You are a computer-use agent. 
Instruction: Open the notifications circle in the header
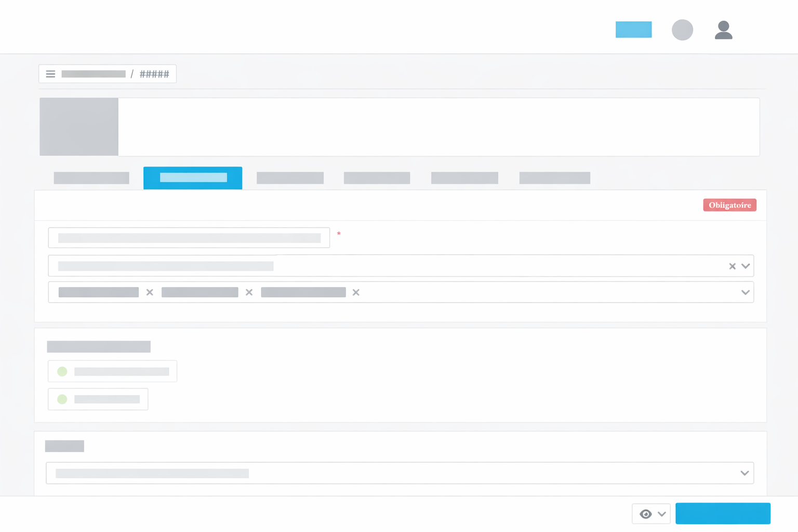point(682,30)
